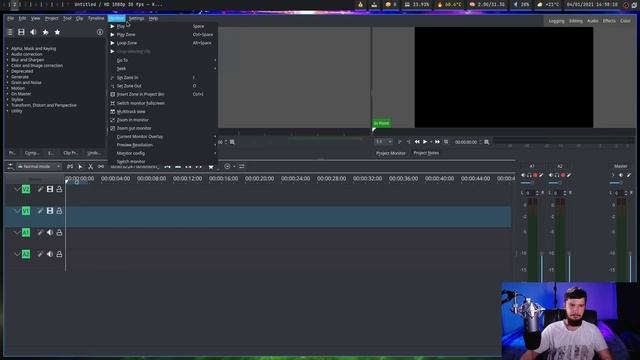Choose Insert Zone in Project Bin
The height and width of the screenshot is (360, 640).
click(163, 94)
